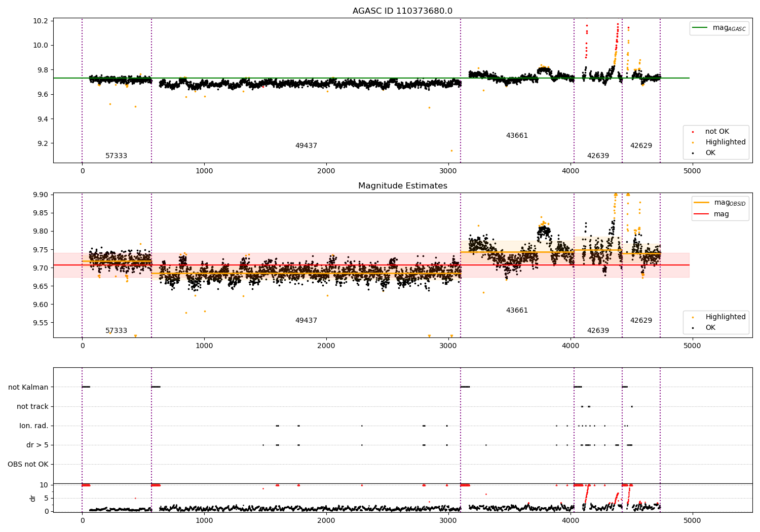Image resolution: width=760 pixels, height=532 pixels.
Task: Click the title 'AGASC ID 110373680.0'
Action: pyautogui.click(x=402, y=11)
